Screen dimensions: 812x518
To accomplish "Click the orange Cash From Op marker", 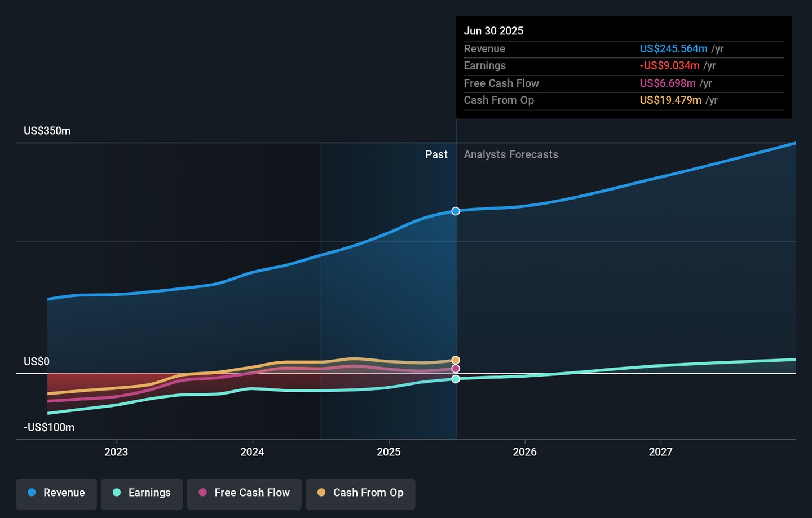I will click(456, 360).
